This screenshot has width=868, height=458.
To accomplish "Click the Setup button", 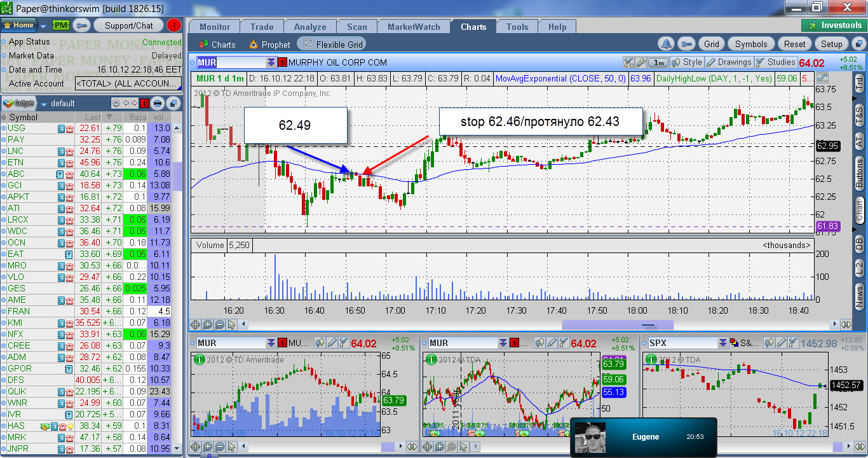I will pos(831,44).
